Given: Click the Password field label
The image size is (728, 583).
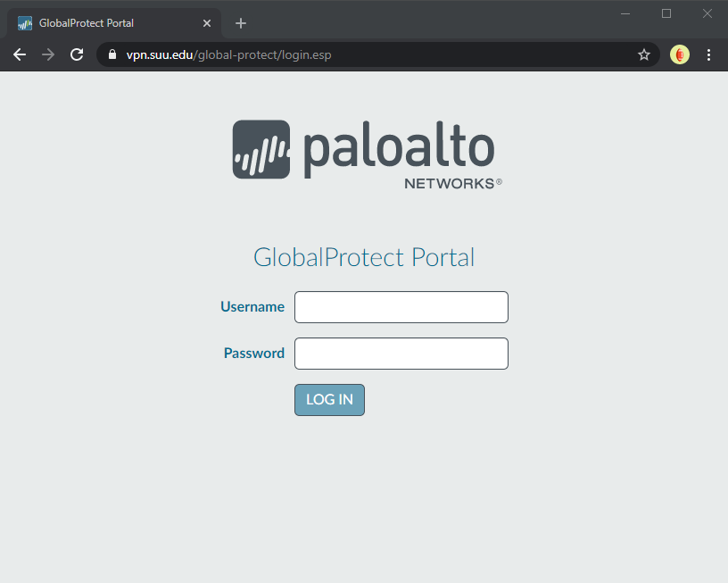Looking at the screenshot, I should [253, 353].
